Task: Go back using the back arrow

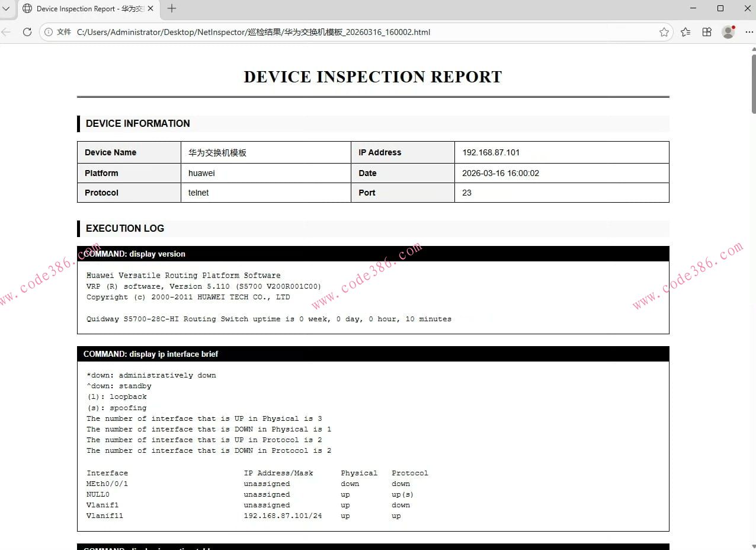Action: tap(6, 32)
